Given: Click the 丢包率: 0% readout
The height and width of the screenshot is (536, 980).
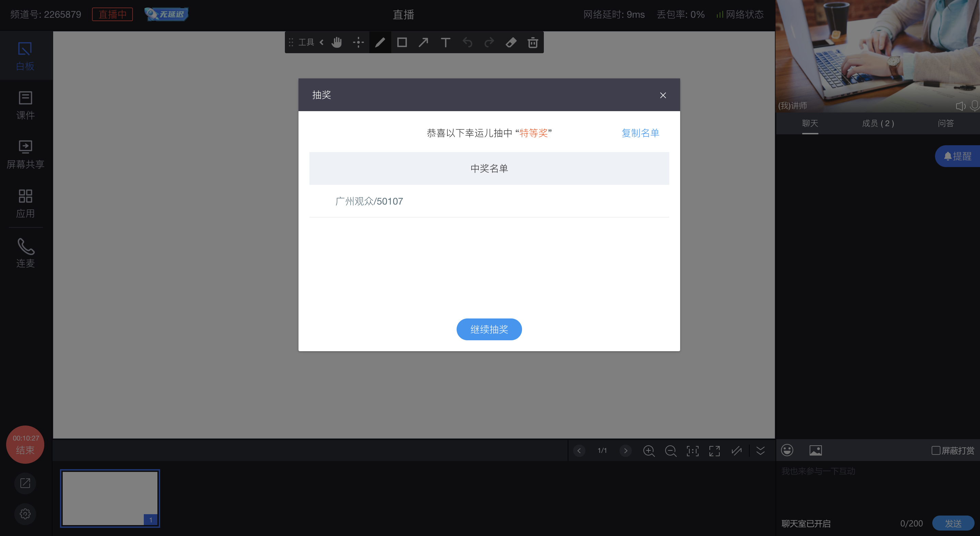Looking at the screenshot, I should click(x=680, y=14).
